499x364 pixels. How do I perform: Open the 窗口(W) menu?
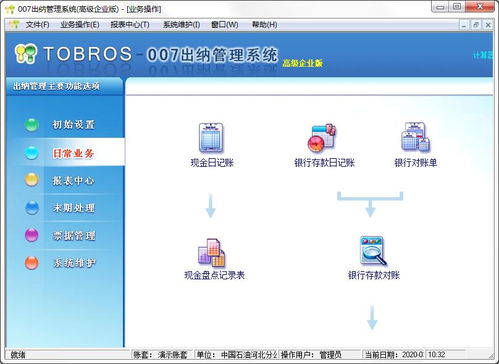[x=225, y=25]
